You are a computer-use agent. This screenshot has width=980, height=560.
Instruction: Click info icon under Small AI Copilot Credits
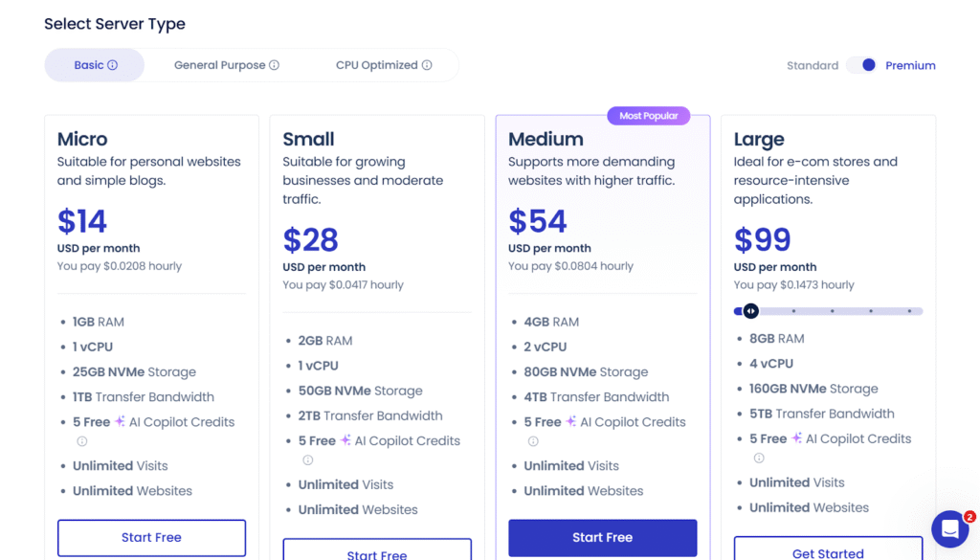[x=308, y=460]
